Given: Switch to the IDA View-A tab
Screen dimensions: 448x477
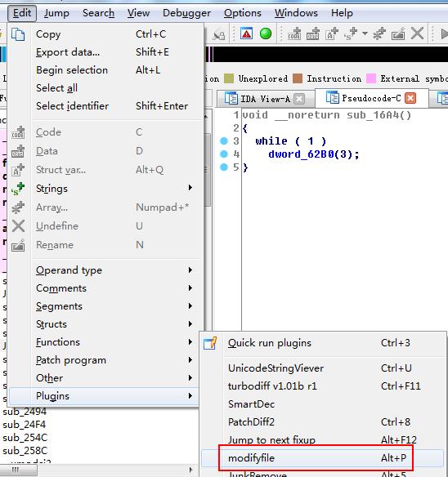Looking at the screenshot, I should point(261,99).
